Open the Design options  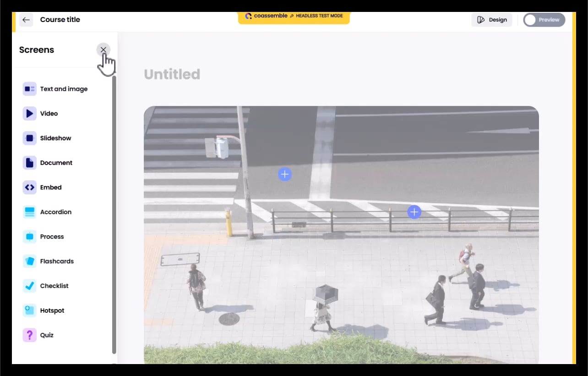click(492, 20)
